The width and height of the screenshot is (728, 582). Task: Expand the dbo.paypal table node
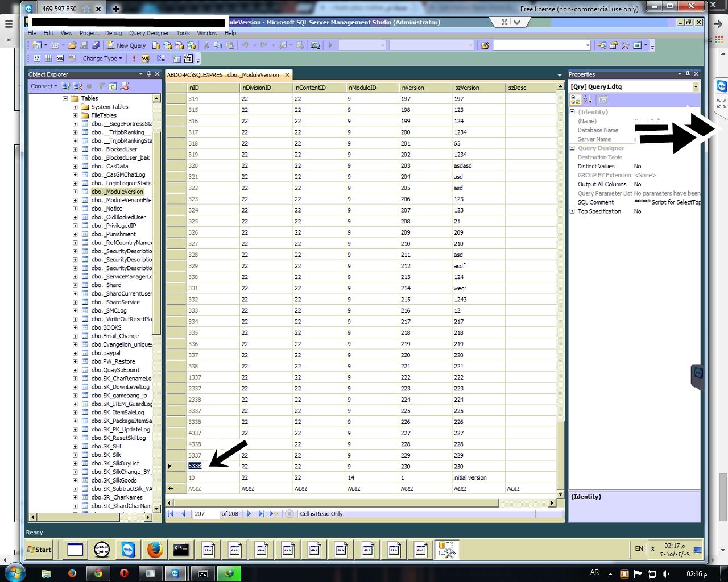[x=75, y=353]
